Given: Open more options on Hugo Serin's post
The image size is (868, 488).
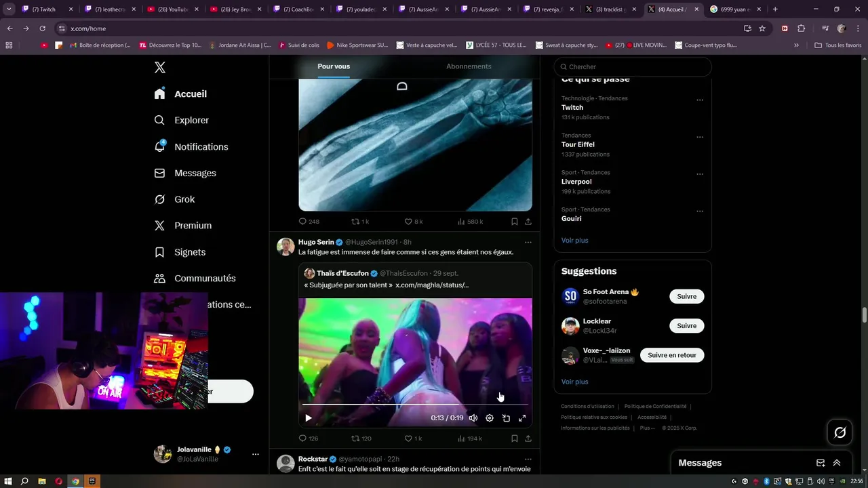Looking at the screenshot, I should coord(528,242).
